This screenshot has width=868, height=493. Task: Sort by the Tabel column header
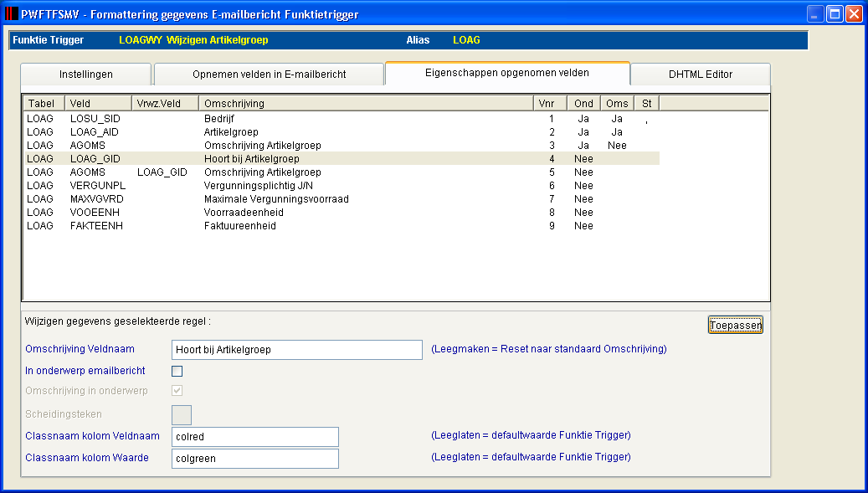[44, 104]
